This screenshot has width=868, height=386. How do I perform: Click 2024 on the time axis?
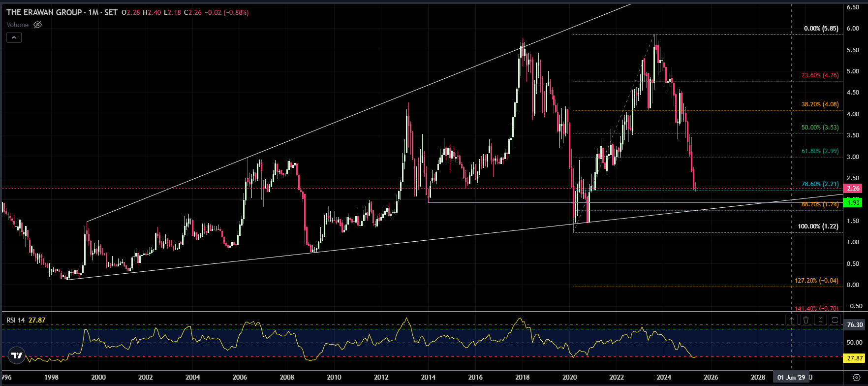click(664, 378)
